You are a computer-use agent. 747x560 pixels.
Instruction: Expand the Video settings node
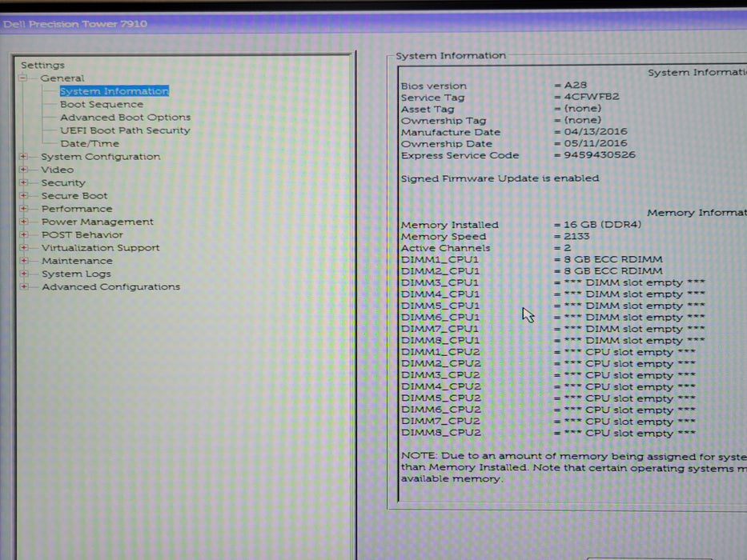(23, 169)
